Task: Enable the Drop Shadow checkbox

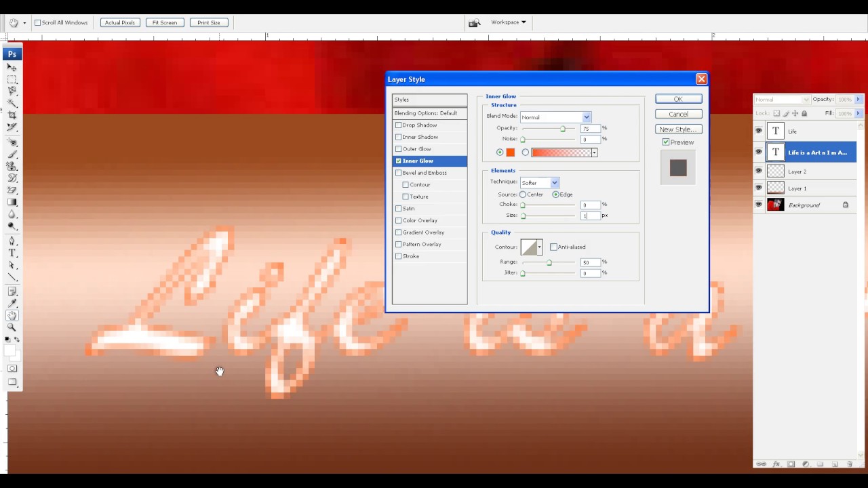Action: coord(399,125)
